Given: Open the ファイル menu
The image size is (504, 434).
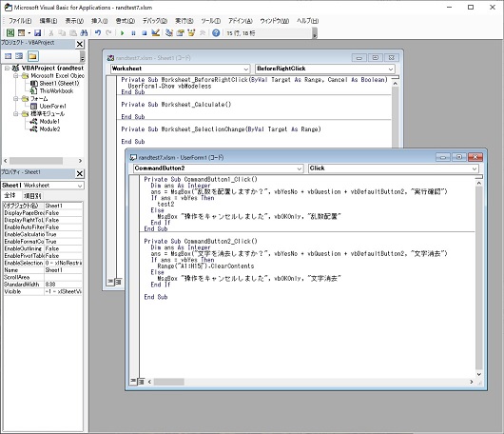Looking at the screenshot, I should [20, 21].
